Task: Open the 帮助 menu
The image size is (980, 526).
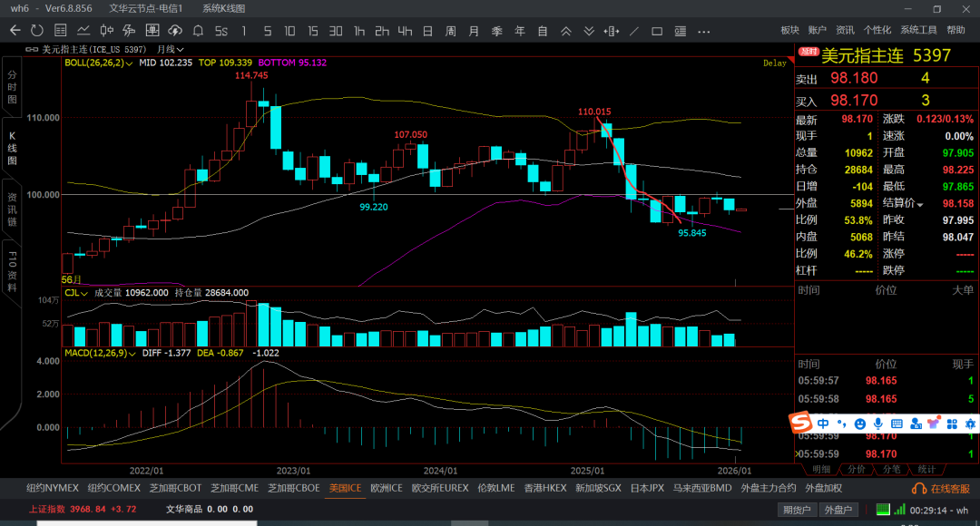Action: pos(955,30)
